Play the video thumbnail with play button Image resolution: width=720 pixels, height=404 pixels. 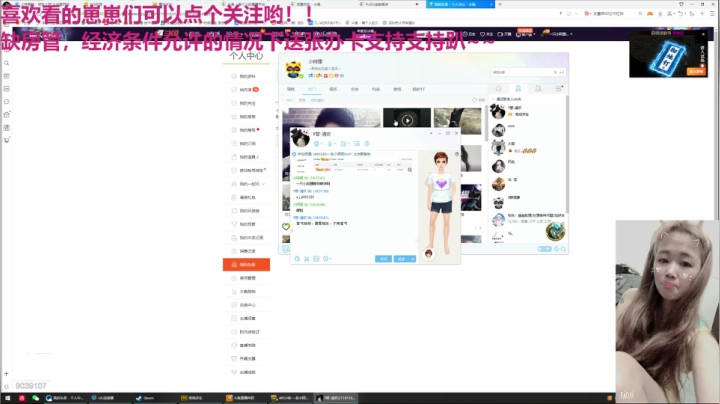coord(407,118)
